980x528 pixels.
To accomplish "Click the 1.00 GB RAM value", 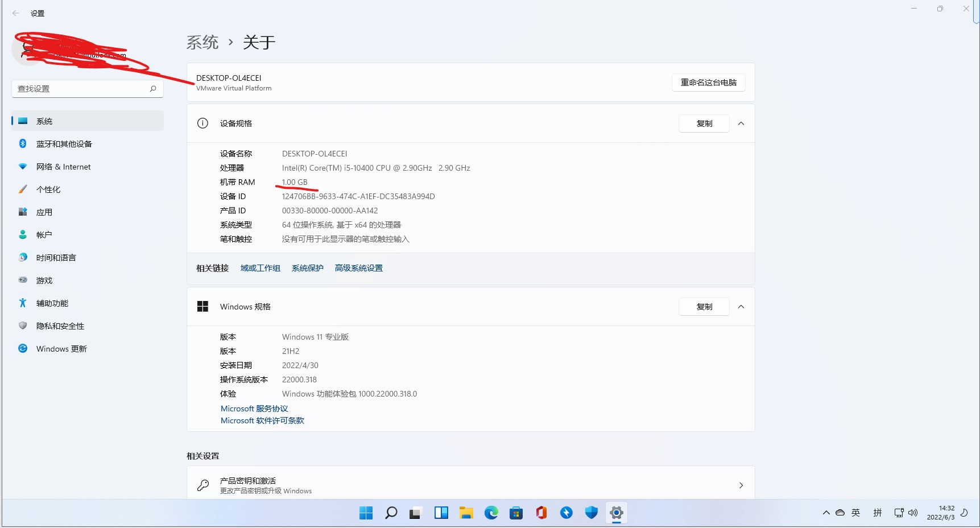I will tap(295, 182).
